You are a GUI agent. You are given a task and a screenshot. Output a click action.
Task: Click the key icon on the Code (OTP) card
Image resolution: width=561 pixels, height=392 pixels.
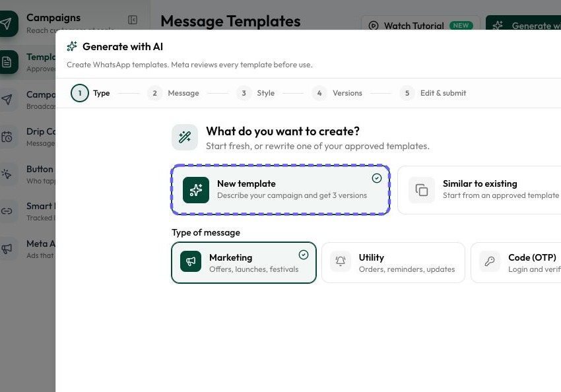tap(490, 261)
